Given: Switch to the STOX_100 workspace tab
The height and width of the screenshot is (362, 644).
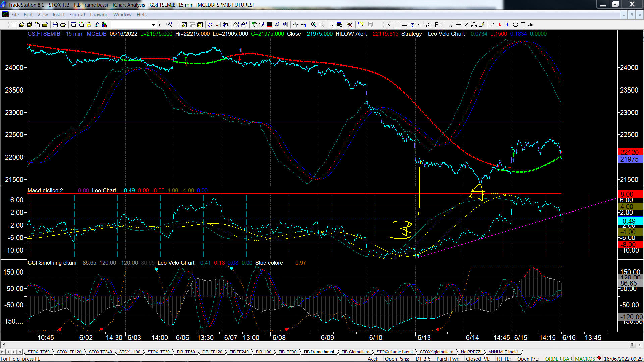Looking at the screenshot, I should pos(129,352).
